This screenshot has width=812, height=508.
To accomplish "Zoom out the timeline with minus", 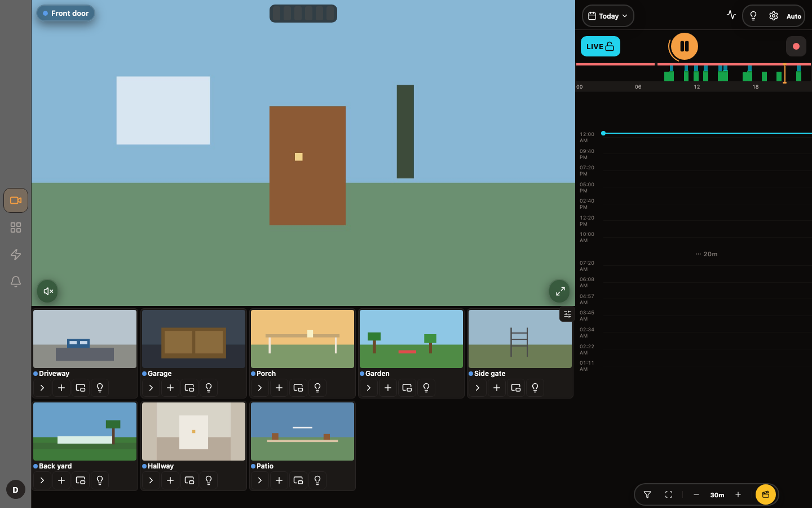I will [x=696, y=494].
